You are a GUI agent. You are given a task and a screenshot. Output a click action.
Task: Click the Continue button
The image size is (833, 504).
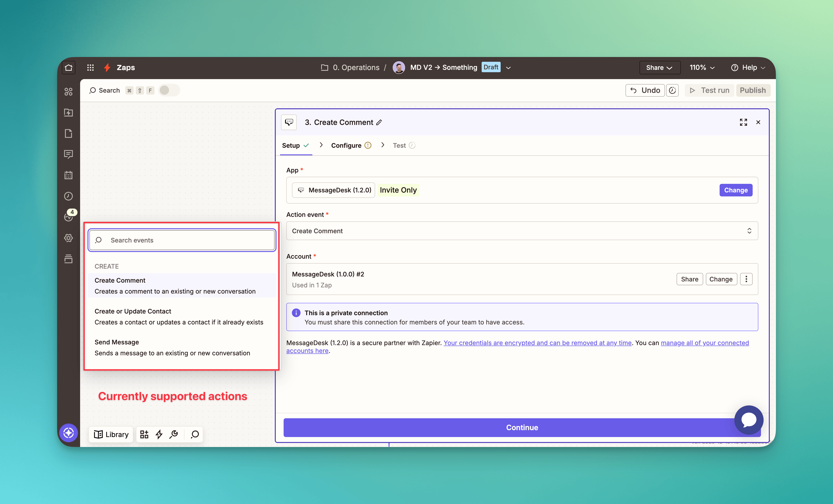click(x=522, y=427)
